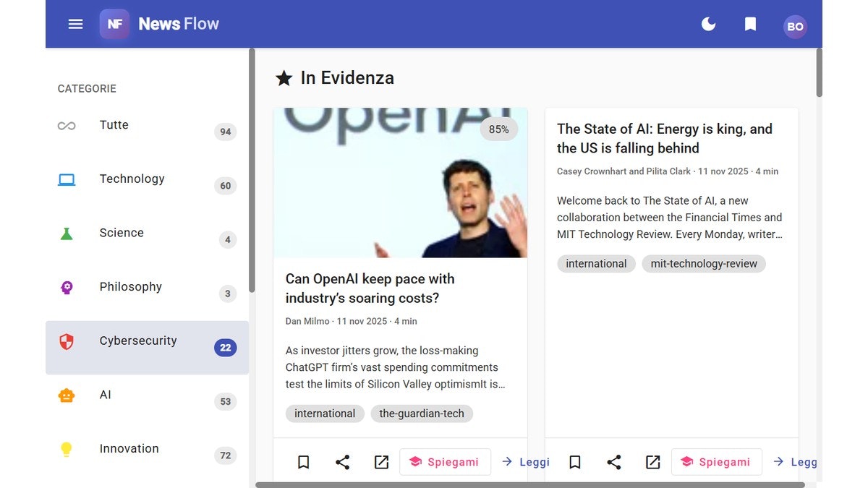Click the infinity icon next to Tutte
This screenshot has height=488, width=868.
click(67, 126)
